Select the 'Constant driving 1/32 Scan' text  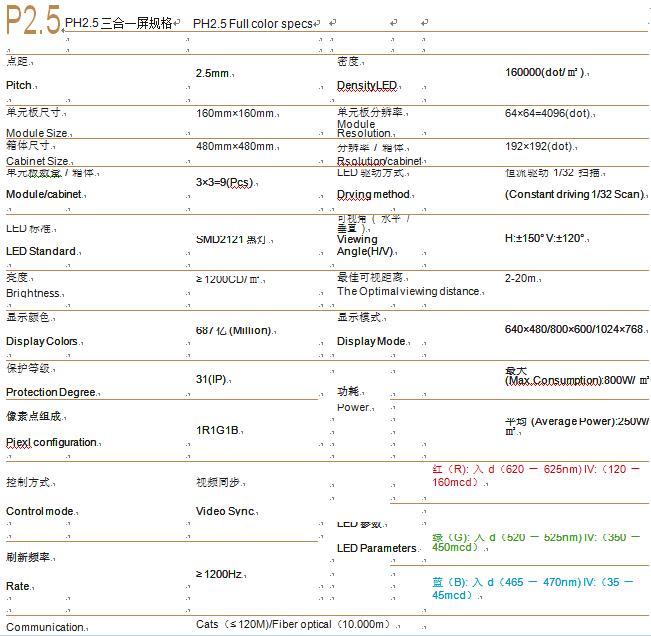574,194
